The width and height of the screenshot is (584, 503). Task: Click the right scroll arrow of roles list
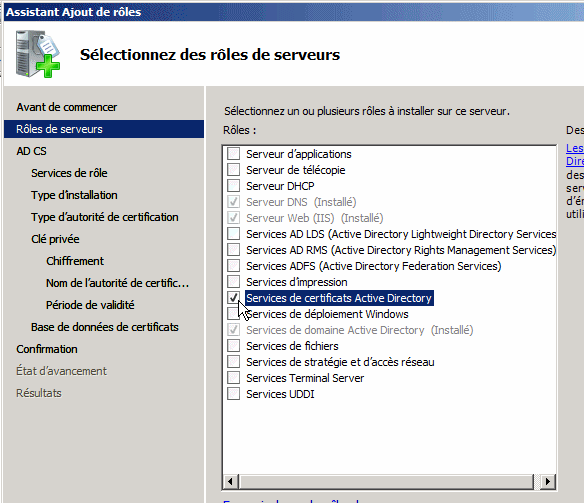[x=548, y=481]
